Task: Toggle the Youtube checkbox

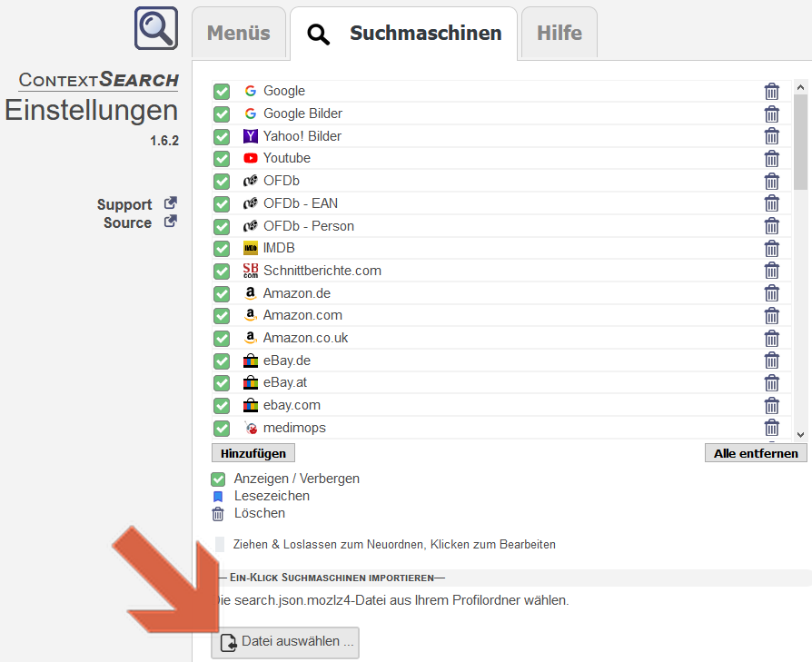Action: tap(222, 159)
